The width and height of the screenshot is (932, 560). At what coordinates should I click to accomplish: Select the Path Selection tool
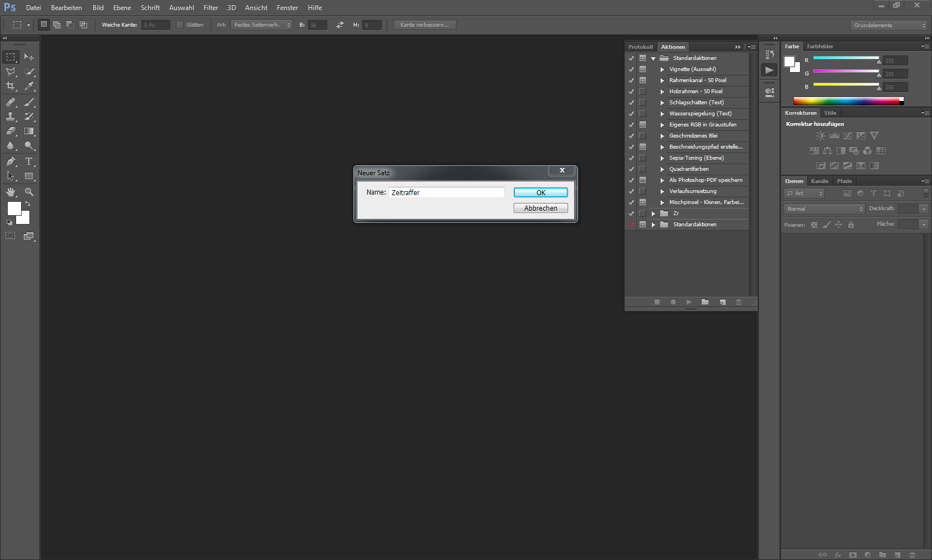11,176
